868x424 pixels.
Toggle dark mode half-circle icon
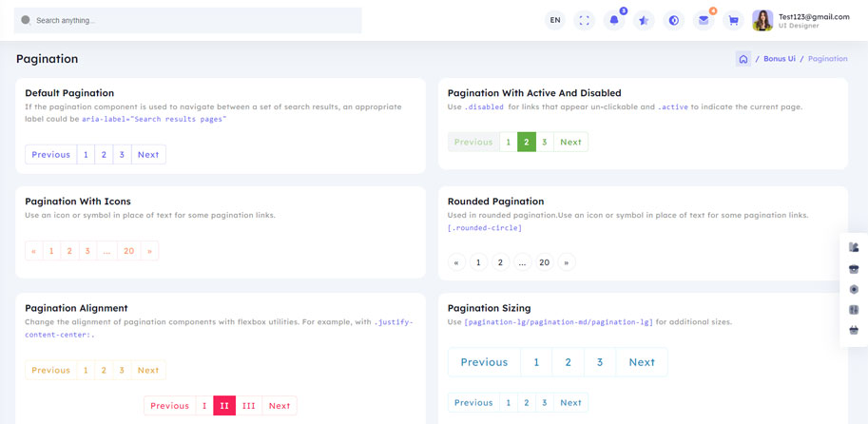coord(674,21)
